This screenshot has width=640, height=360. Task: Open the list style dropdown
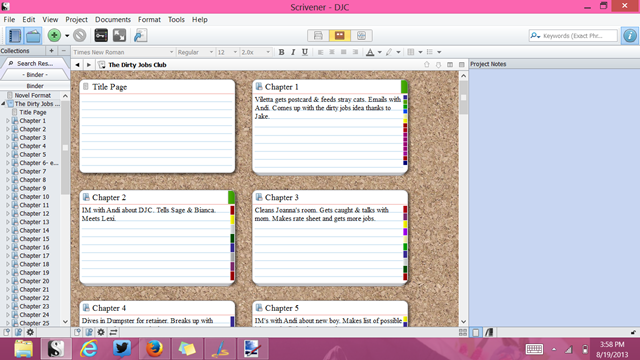(x=439, y=52)
